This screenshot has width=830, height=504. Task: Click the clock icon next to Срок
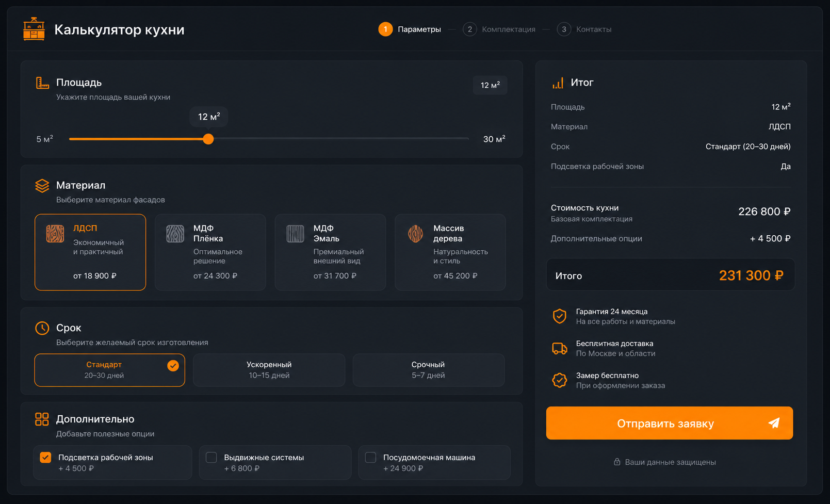click(x=42, y=328)
